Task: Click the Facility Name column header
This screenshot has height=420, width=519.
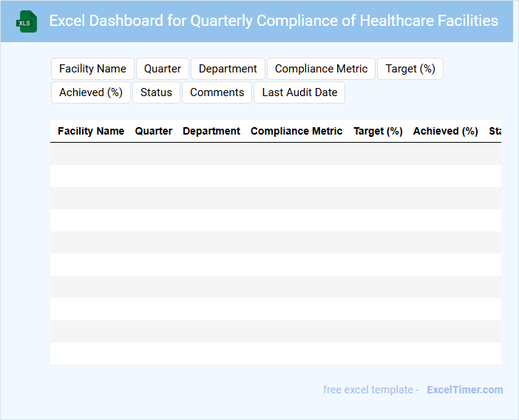Action: coord(91,131)
